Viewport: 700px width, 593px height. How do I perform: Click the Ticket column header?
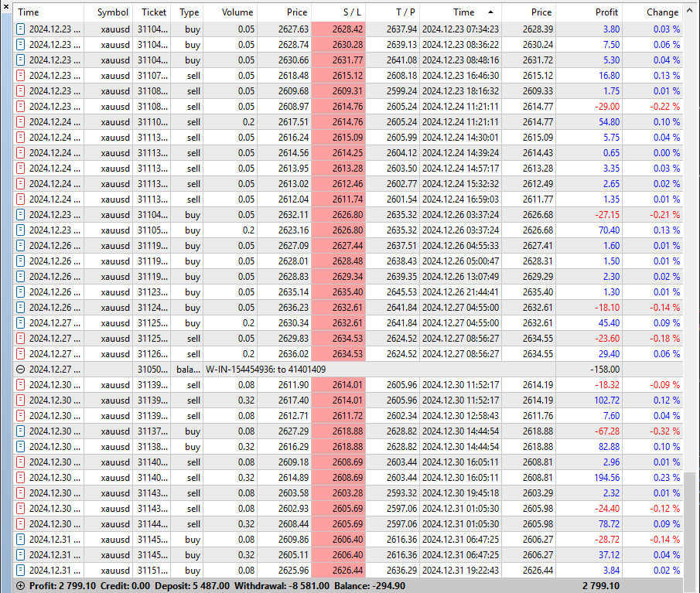click(154, 12)
